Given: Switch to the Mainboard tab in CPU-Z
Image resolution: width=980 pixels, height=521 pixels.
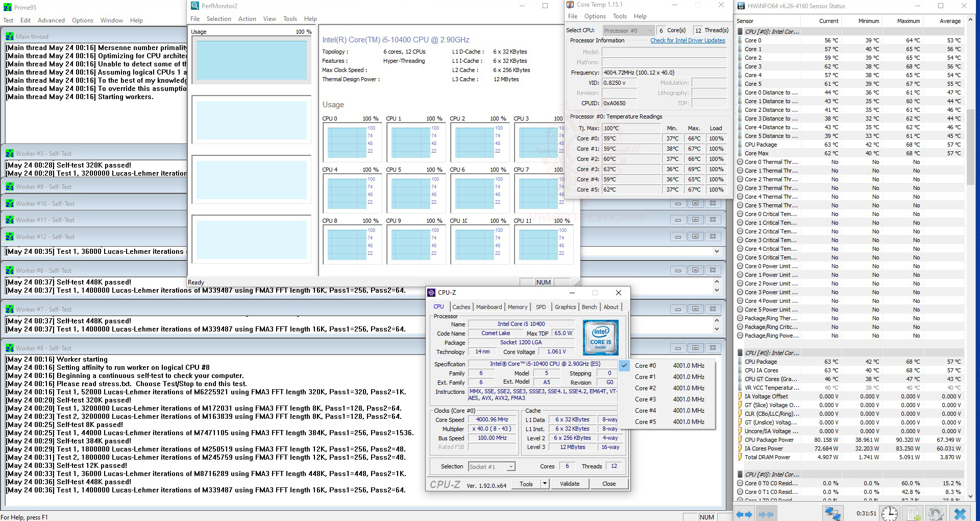Looking at the screenshot, I should click(488, 307).
